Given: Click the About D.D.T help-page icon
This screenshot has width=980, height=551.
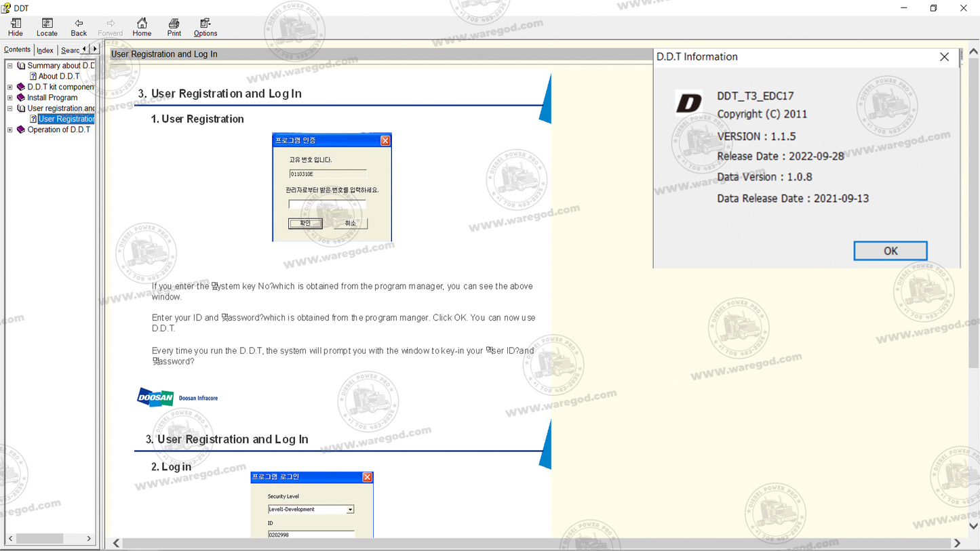Looking at the screenshot, I should 33,76.
